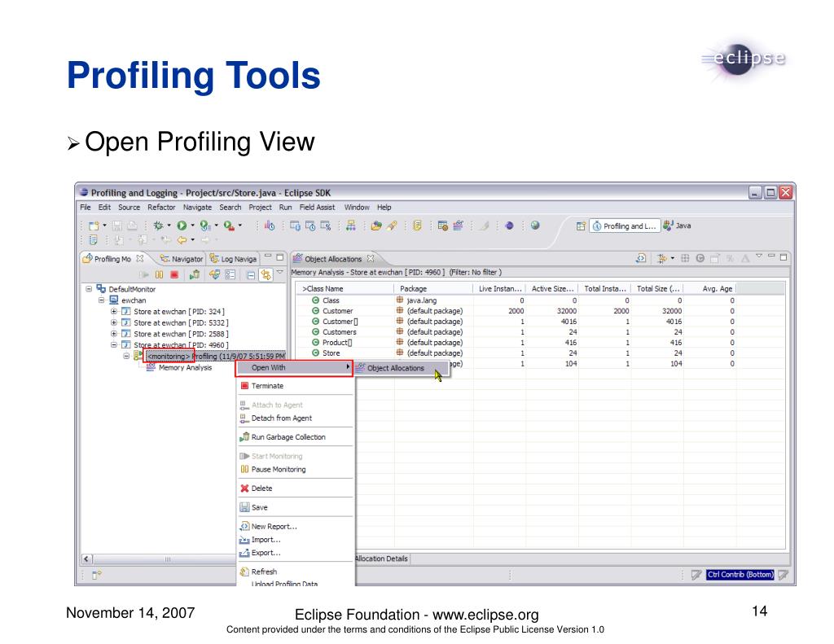Viewport: 834px width, 644px height.
Task: Click Save in the context menu
Action: coord(295,507)
